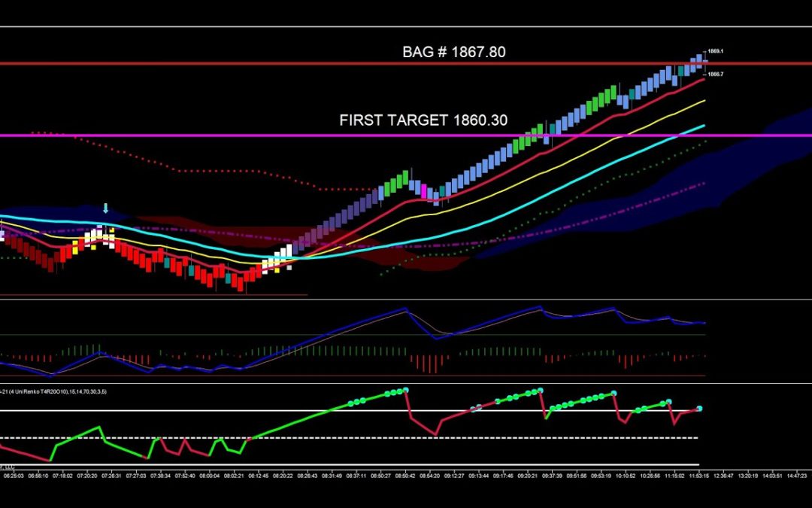Select the single magenta candle on the chart
This screenshot has height=508, width=812.
(x=424, y=190)
